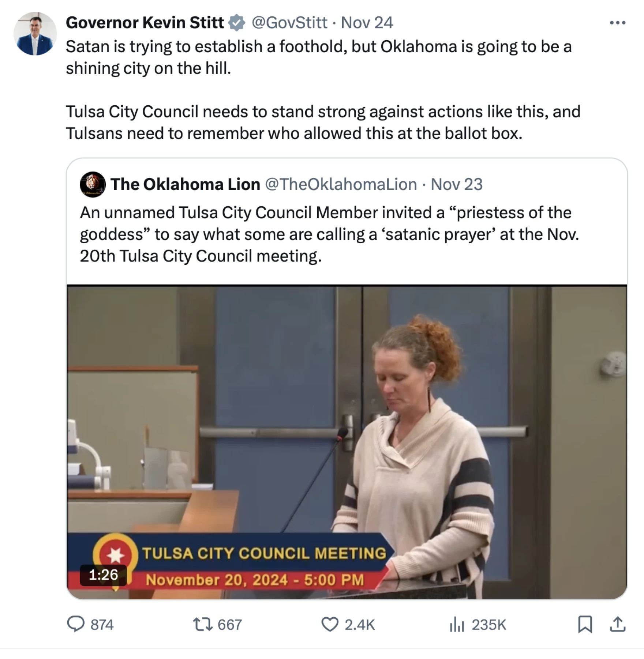Click the Nov 24 post date
The width and height of the screenshot is (644, 659).
click(367, 23)
